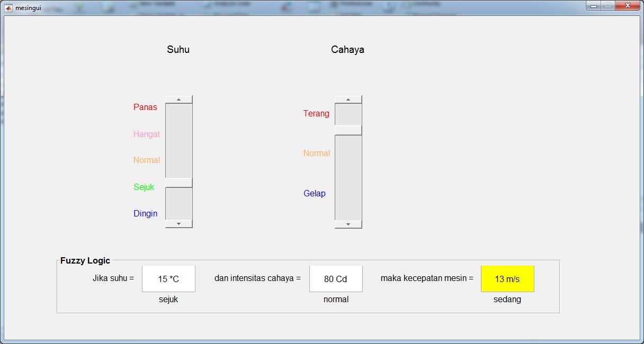Click the Cahaya slider track below its thumb

[348, 177]
